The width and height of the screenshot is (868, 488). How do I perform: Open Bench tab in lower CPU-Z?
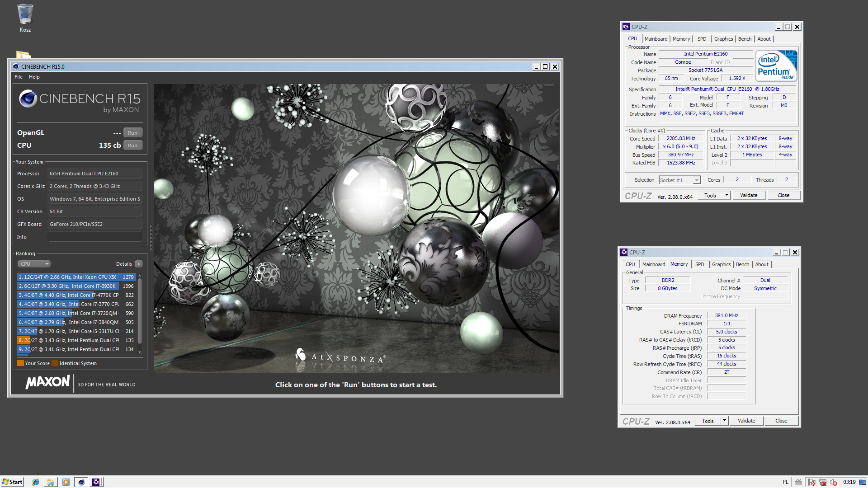[742, 264]
